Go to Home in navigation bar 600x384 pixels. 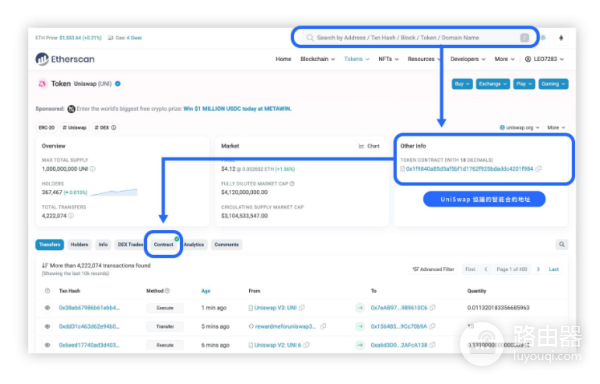tap(283, 59)
